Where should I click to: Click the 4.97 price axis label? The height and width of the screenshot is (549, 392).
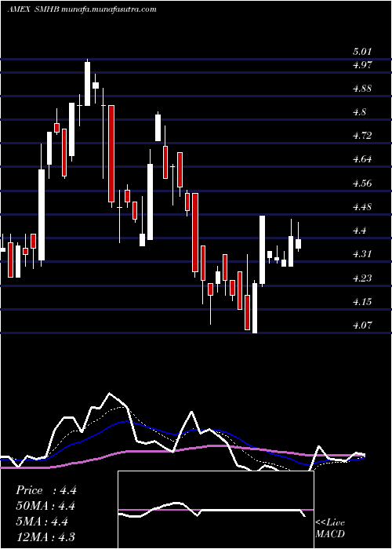(x=362, y=65)
